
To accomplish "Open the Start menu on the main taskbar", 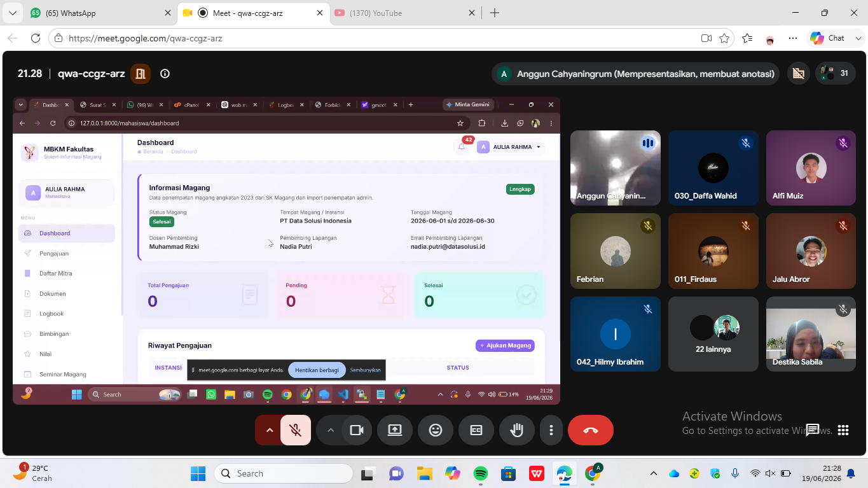I will tap(198, 473).
